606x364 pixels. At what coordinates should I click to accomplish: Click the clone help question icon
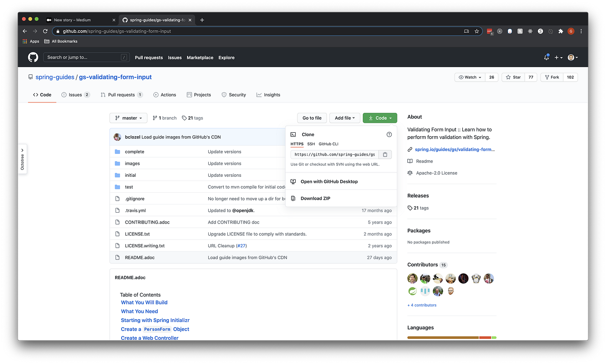[389, 134]
